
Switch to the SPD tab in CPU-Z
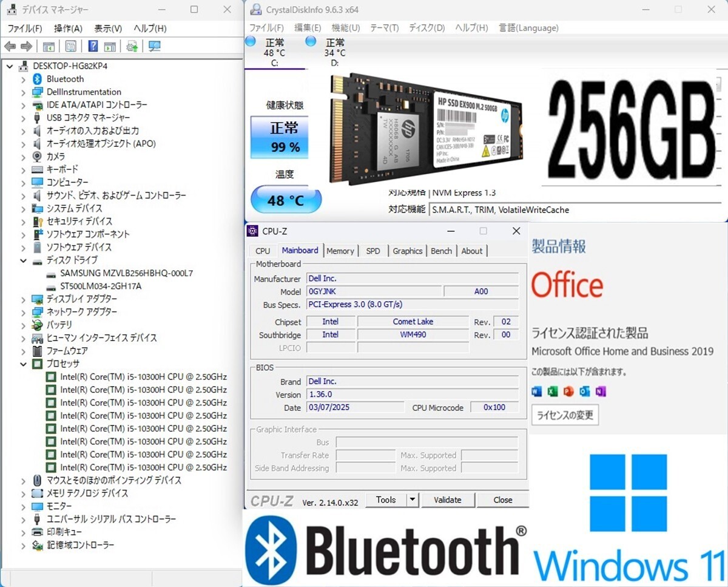coord(373,251)
